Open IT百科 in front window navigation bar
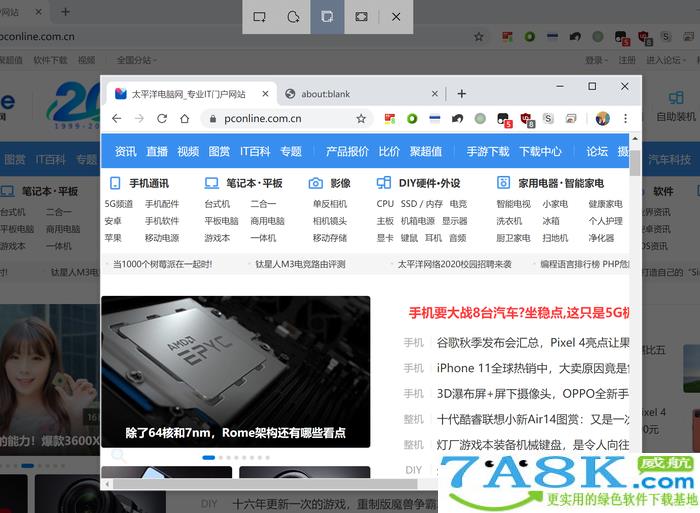 (x=255, y=151)
